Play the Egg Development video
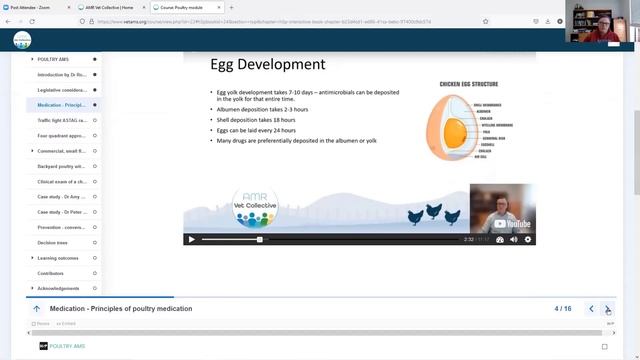This screenshot has width=640, height=360. pos(191,240)
